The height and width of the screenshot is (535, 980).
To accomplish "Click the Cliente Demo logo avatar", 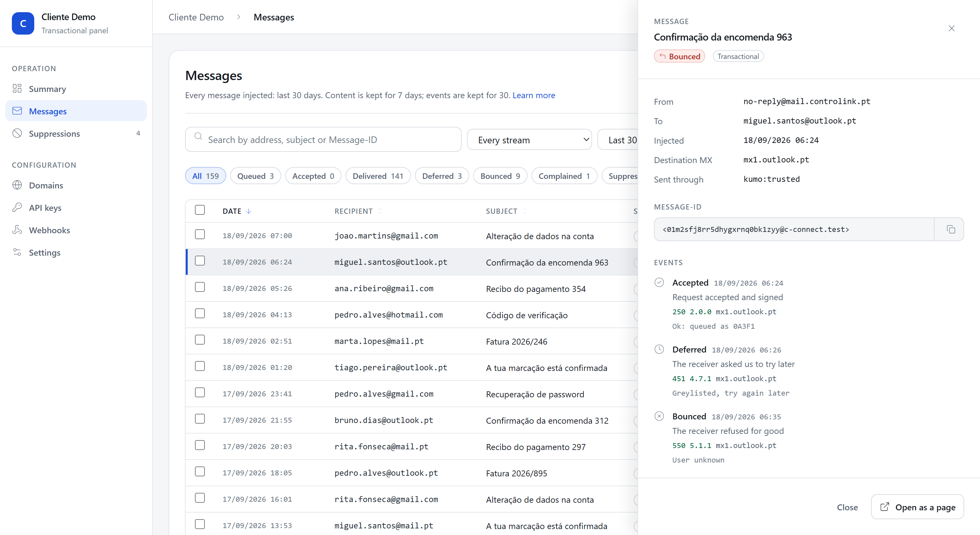I will (23, 23).
